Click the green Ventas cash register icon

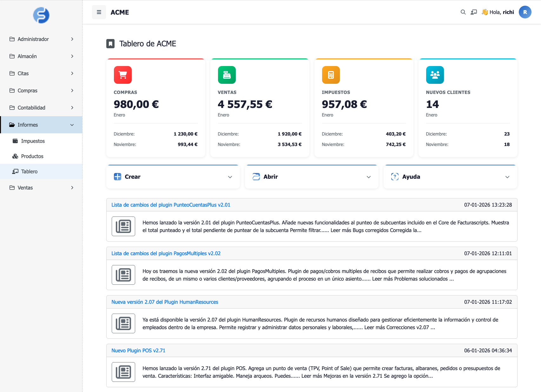227,75
